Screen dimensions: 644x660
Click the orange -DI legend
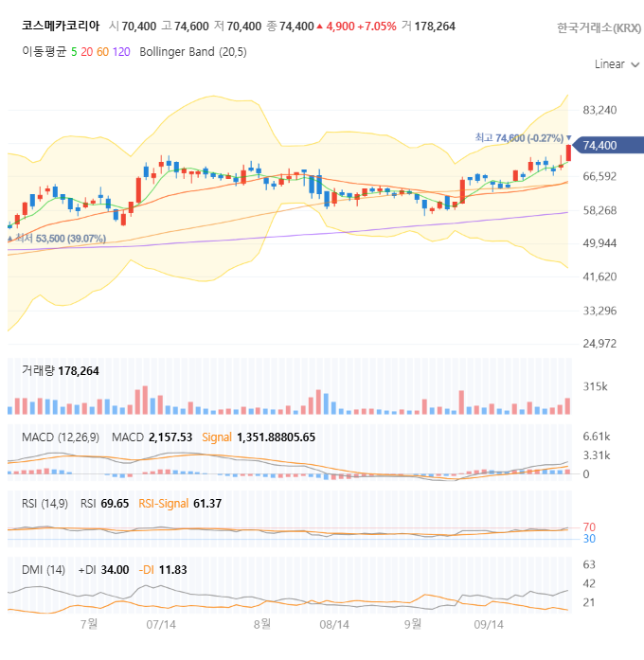[x=146, y=569]
